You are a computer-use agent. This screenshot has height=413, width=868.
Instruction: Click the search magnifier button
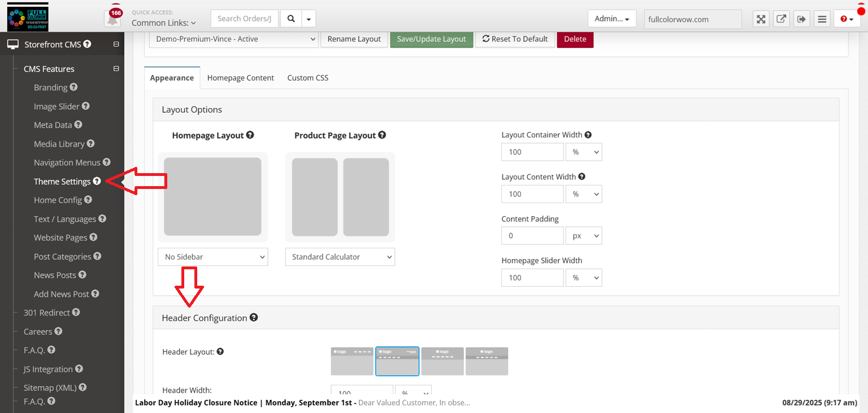[291, 19]
